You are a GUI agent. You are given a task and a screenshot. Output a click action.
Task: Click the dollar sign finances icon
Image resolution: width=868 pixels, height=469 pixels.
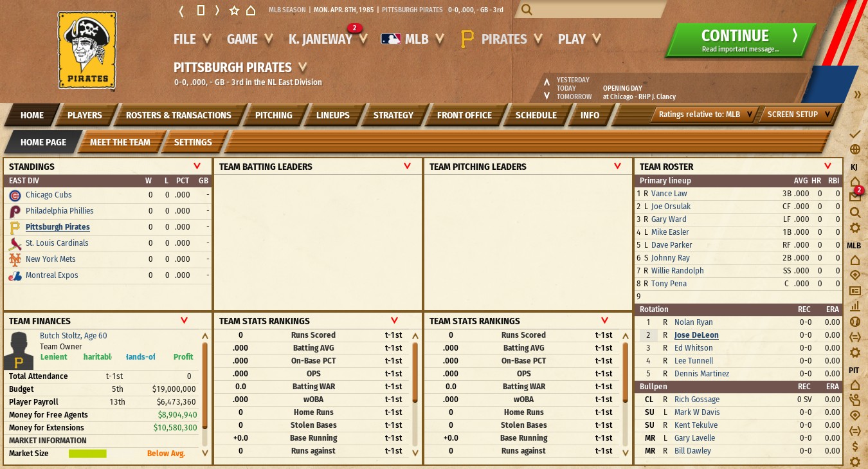pos(854,446)
